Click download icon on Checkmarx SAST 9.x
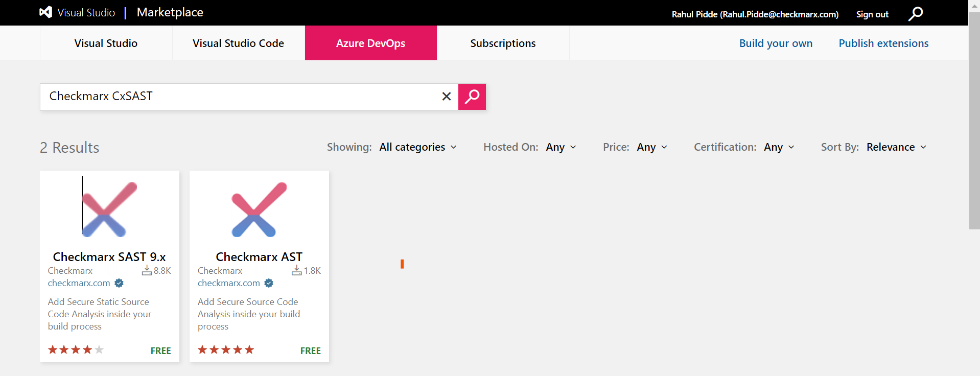The image size is (980, 376). click(147, 270)
